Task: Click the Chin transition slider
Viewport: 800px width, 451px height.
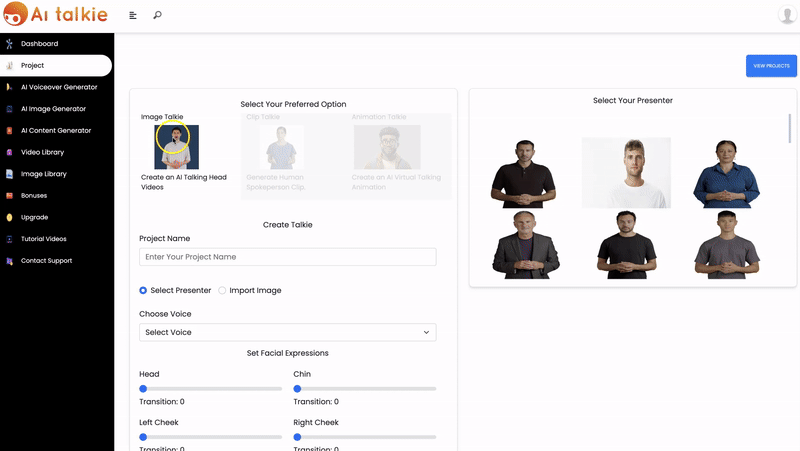Action: point(365,389)
